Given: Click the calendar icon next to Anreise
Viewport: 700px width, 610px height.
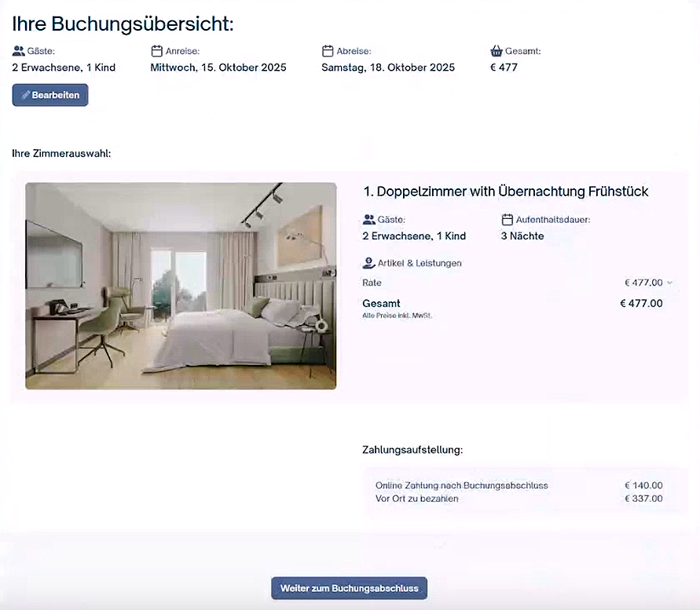Looking at the screenshot, I should click(x=156, y=51).
